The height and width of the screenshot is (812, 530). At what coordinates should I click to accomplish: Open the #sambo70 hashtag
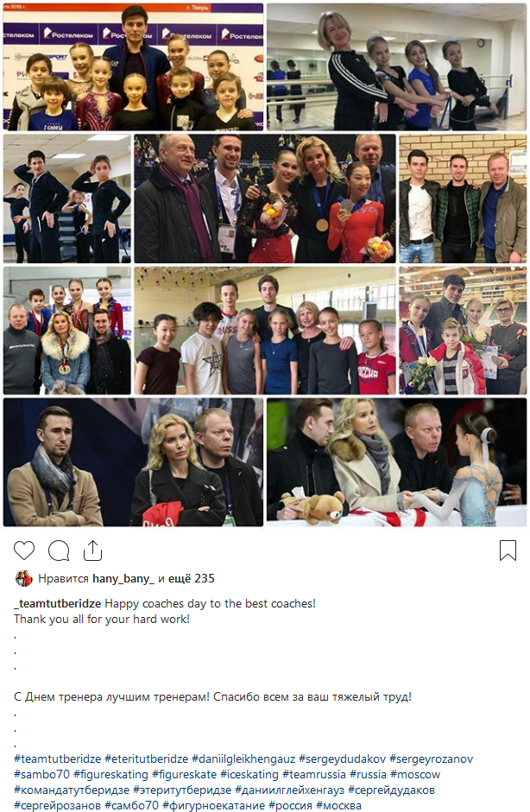(42, 775)
